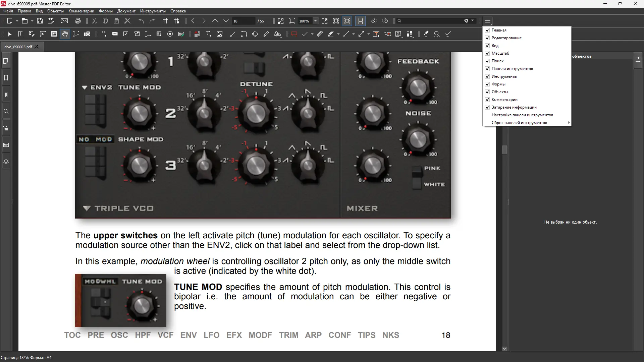Open the Layers panel in the left sidebar
The width and height of the screenshot is (644, 362).
click(x=6, y=162)
